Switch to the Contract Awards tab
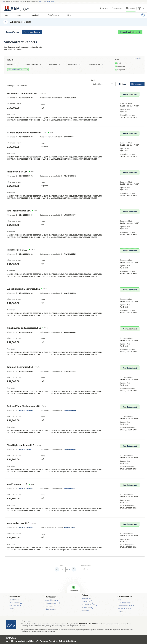The width and height of the screenshot is (147, 644). (13, 32)
